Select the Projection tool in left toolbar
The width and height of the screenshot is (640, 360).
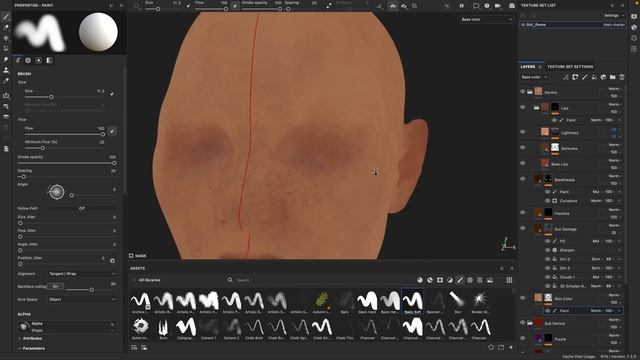coord(6,38)
